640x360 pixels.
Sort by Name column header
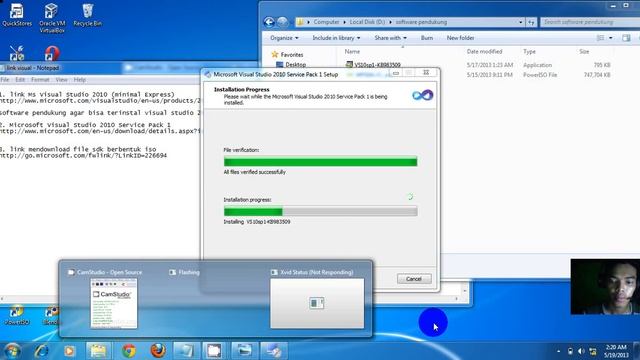352,51
